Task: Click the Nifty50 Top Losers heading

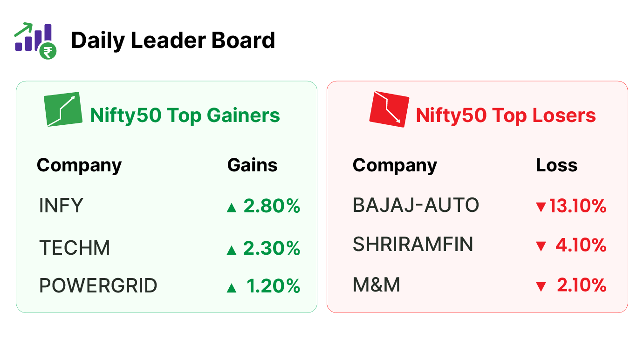Action: point(506,115)
